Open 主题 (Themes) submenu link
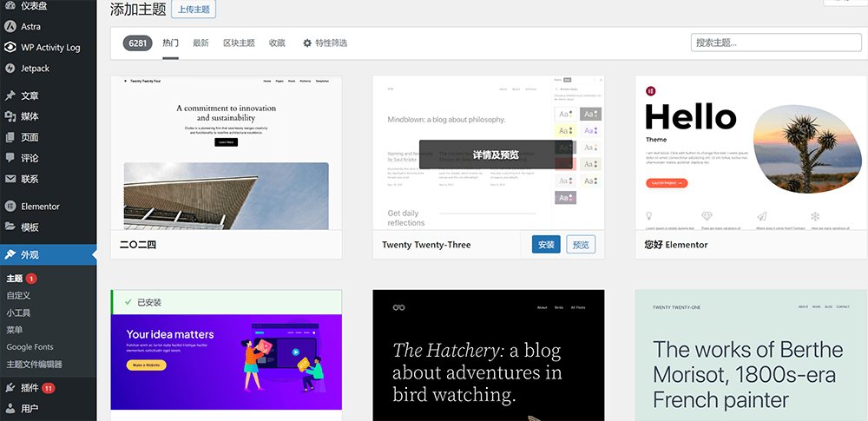This screenshot has height=421, width=868. pos(15,279)
